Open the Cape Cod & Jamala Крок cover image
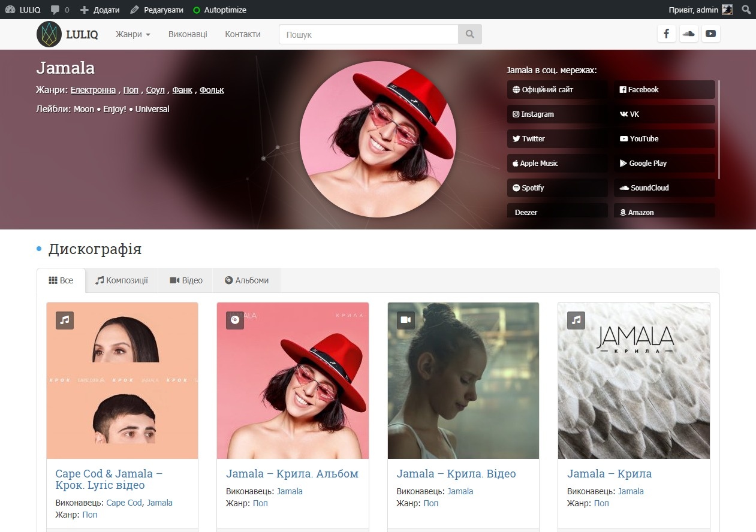This screenshot has height=532, width=756. pyautogui.click(x=122, y=380)
